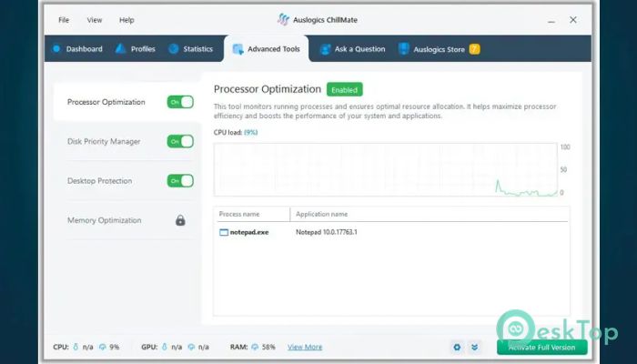Select Desktop Protection in sidebar
The image size is (637, 364).
(x=99, y=181)
